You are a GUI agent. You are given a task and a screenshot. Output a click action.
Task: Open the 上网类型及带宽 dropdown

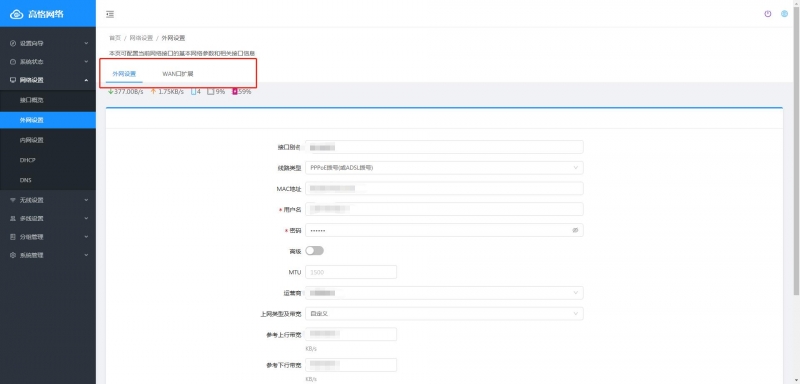444,314
